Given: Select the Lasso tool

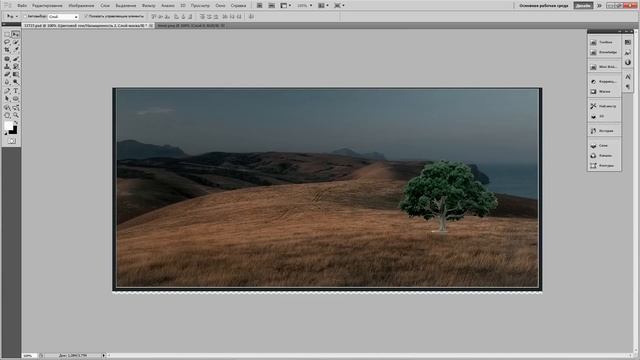Looking at the screenshot, I should [x=7, y=42].
